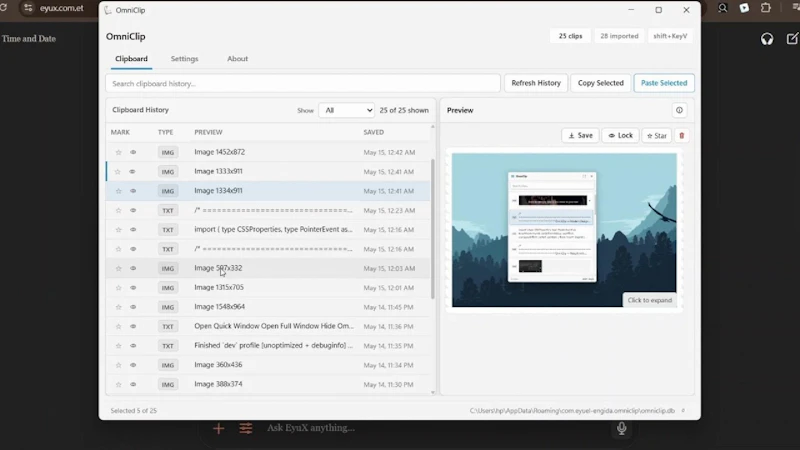Screen dimensions: 800x450
Task: Click Refresh History button
Action: point(536,83)
